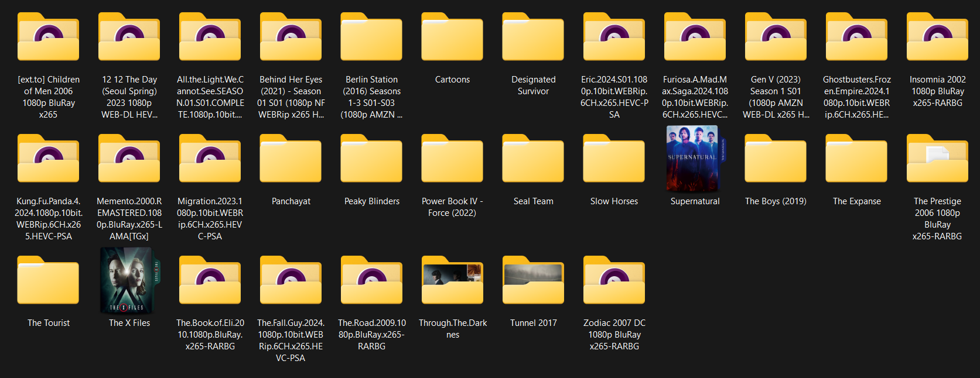Select the The Prestige 2006 folder icon

[x=937, y=159]
